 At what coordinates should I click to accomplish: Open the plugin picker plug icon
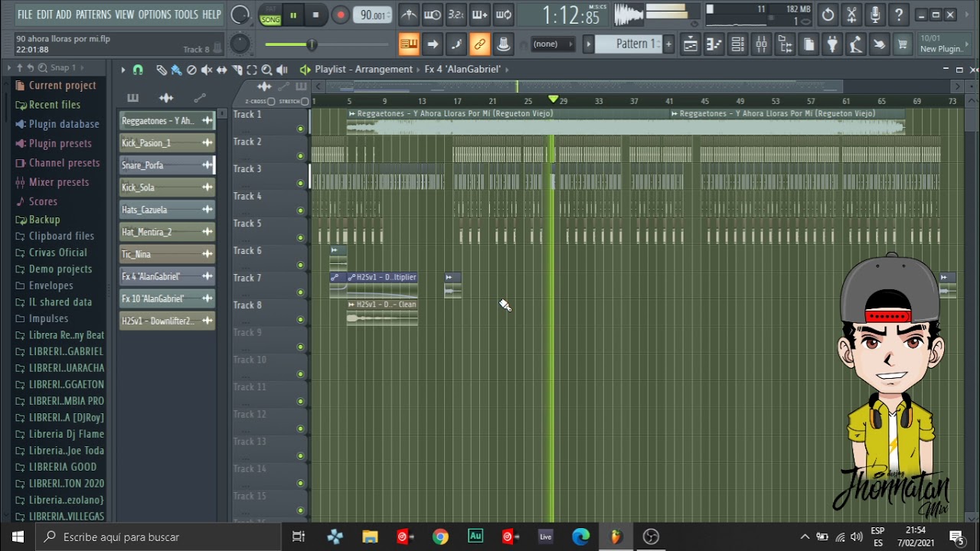(832, 44)
